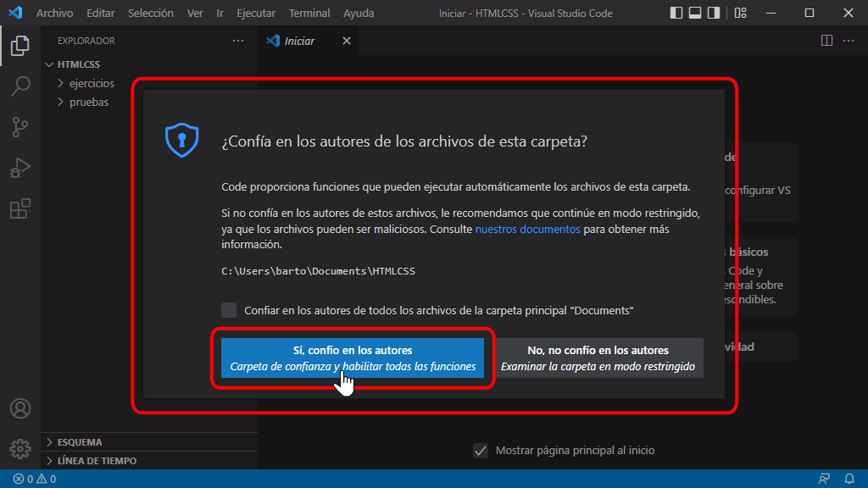
Task: Check trust all files in Documents folder
Action: (229, 310)
